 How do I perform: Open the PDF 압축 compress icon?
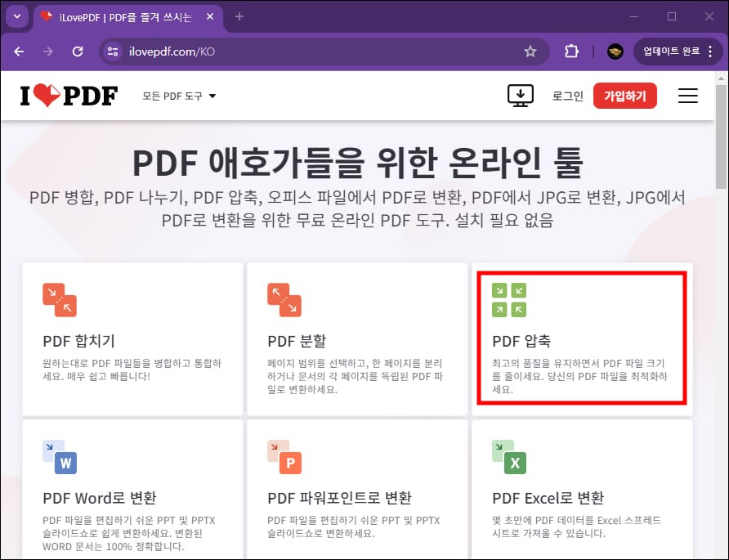click(x=509, y=300)
